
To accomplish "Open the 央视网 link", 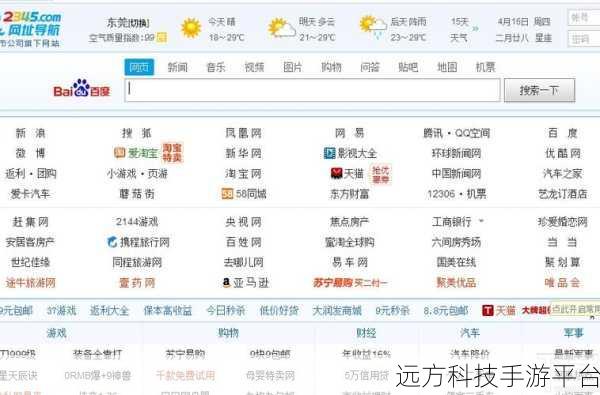I will coord(244,222).
